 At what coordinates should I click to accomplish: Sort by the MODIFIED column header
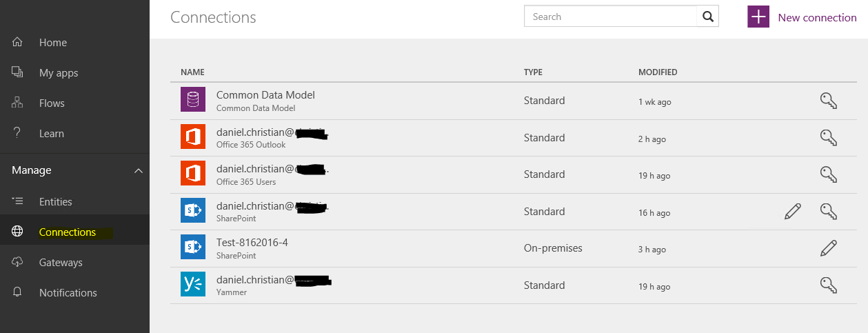coord(658,72)
